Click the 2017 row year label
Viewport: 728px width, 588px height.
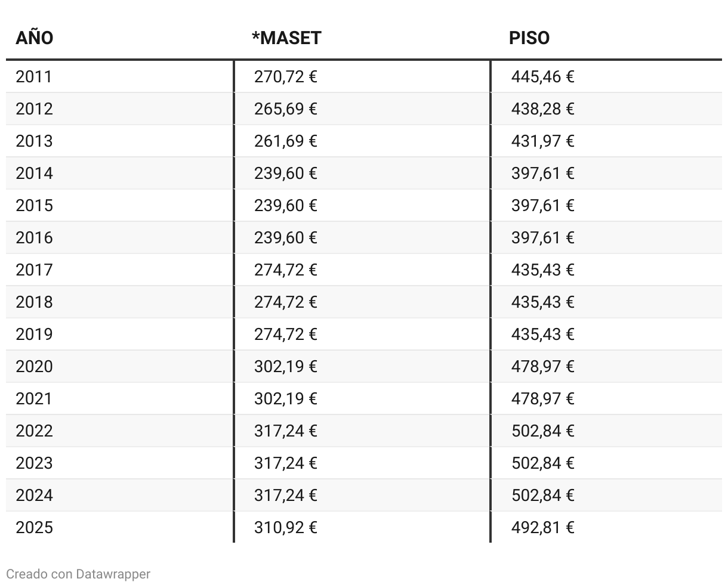(34, 270)
